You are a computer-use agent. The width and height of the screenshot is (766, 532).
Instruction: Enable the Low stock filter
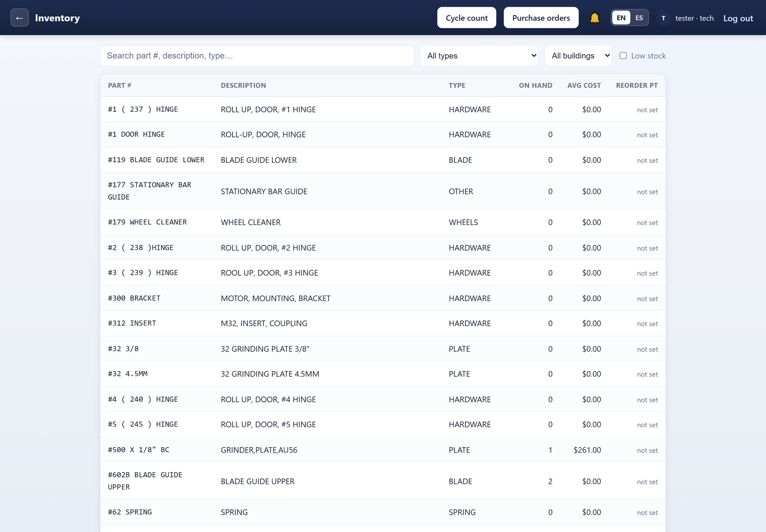click(623, 56)
